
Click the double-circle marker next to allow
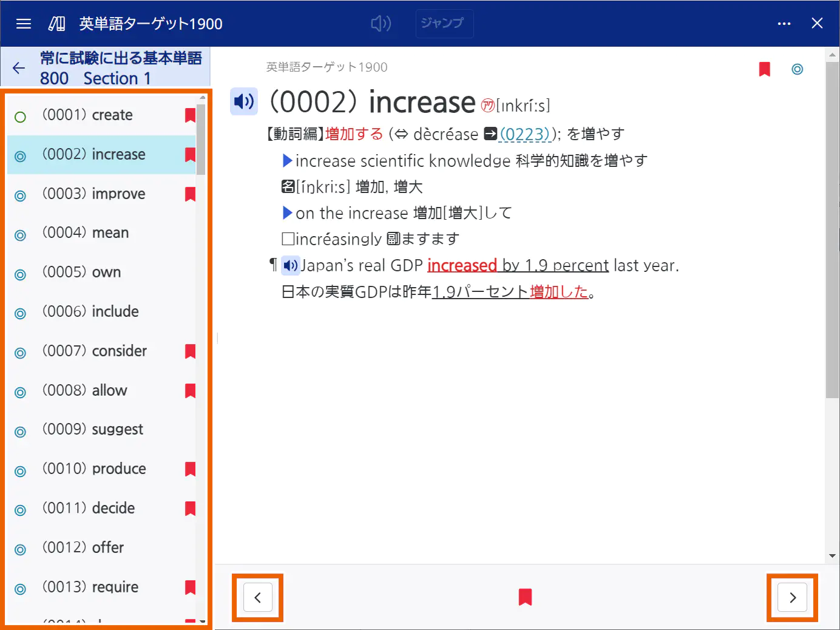click(20, 393)
